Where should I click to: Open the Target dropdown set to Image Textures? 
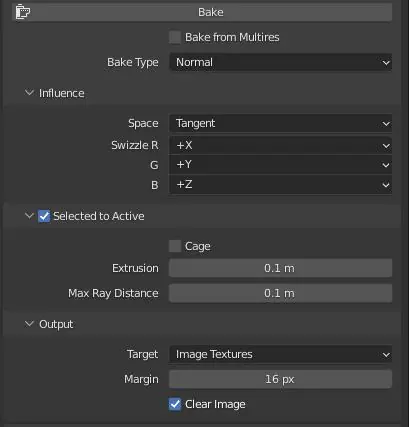[280, 354]
